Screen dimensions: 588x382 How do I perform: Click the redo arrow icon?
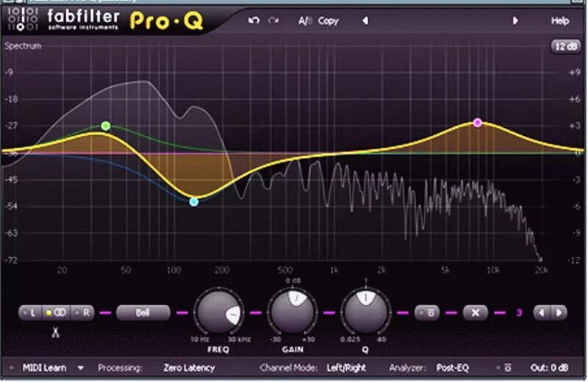point(273,21)
